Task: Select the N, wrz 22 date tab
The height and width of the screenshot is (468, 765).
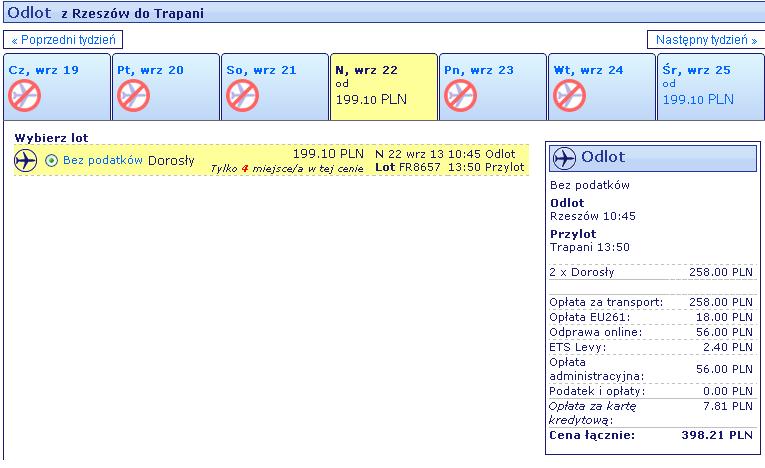Action: pyautogui.click(x=383, y=85)
